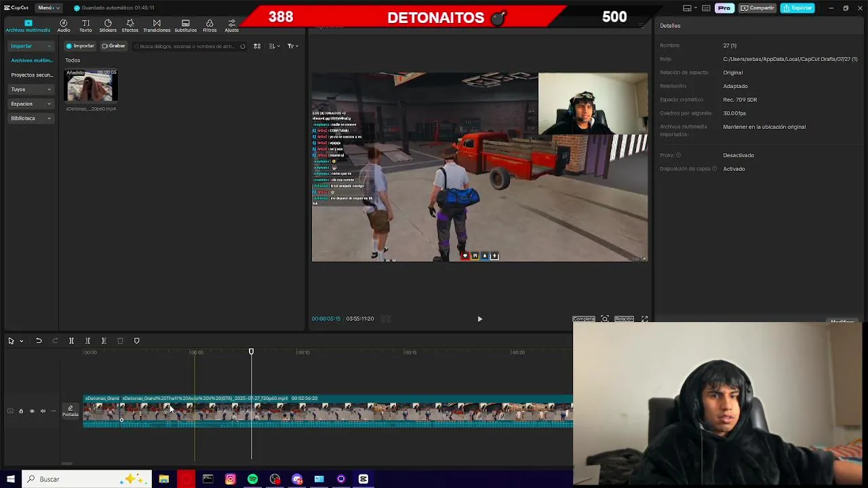Viewport: 868px width, 488px height.
Task: Open the Filtros tab
Action: [210, 26]
